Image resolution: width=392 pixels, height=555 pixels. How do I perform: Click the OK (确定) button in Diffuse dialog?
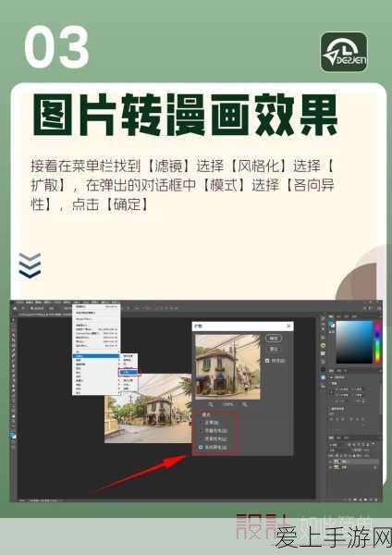click(x=274, y=339)
